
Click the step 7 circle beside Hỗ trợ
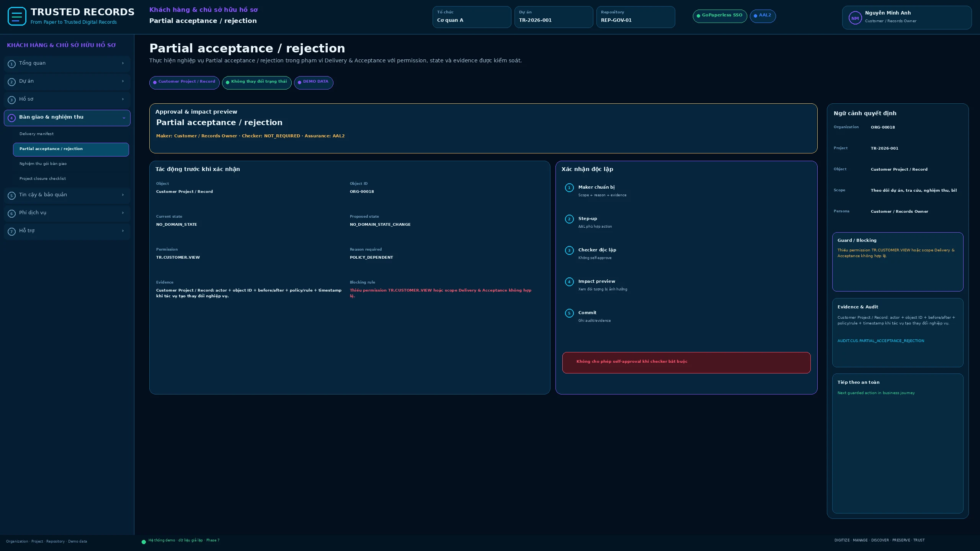tap(11, 231)
